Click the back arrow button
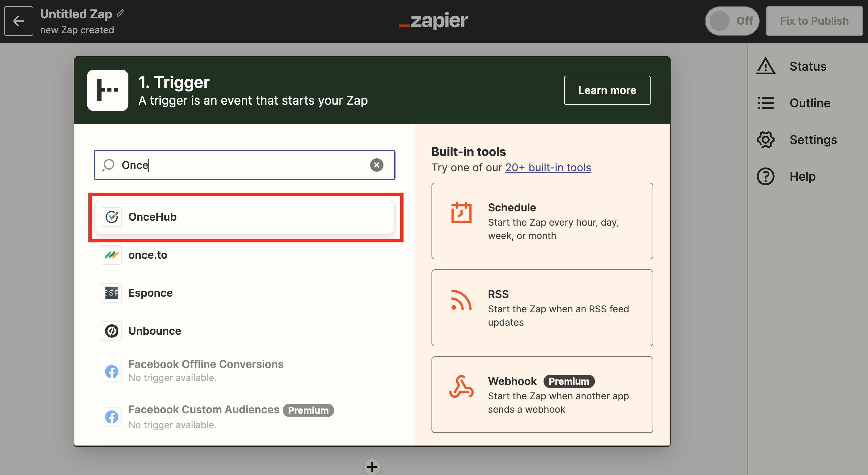The width and height of the screenshot is (868, 475). tap(19, 21)
